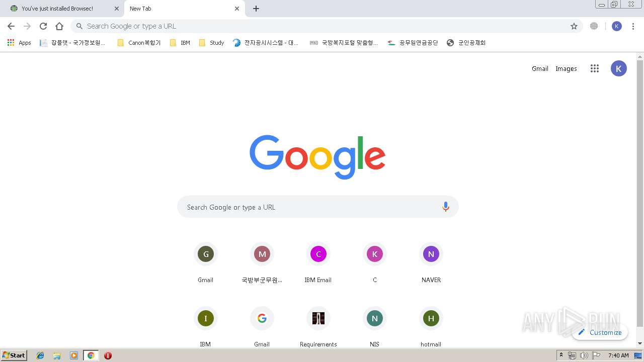Open the Apps bookmark shortcut
Viewport: 644px width, 362px height.
pyautogui.click(x=19, y=43)
